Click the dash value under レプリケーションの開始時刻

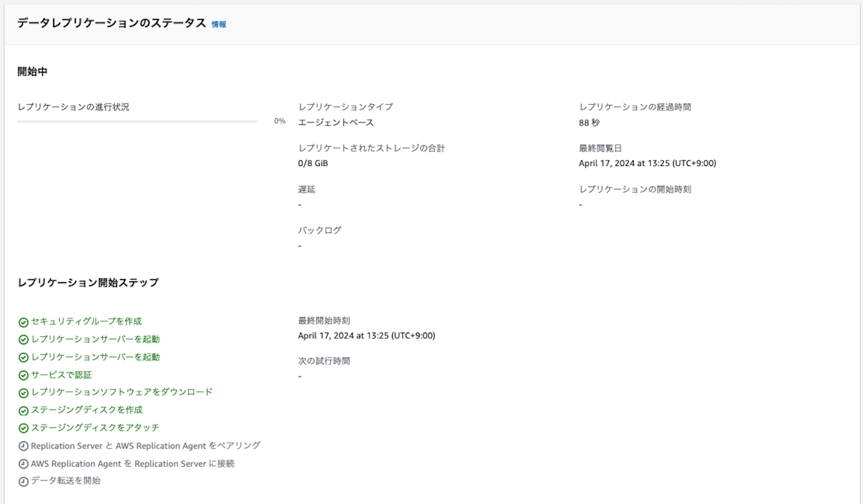[x=581, y=205]
